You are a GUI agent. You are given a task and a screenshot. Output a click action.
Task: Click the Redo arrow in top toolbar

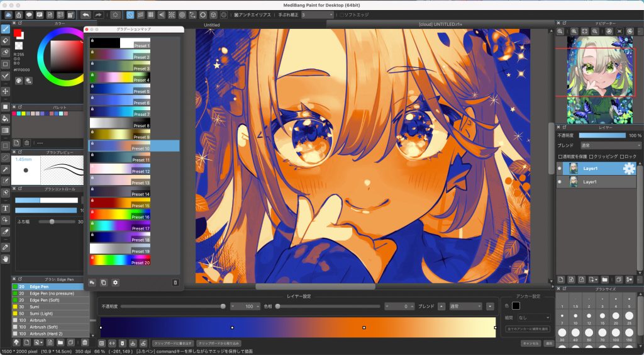point(99,15)
